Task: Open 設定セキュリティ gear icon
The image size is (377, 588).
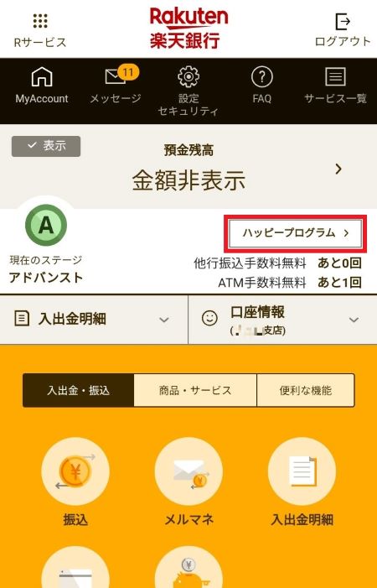Action: pos(188,76)
